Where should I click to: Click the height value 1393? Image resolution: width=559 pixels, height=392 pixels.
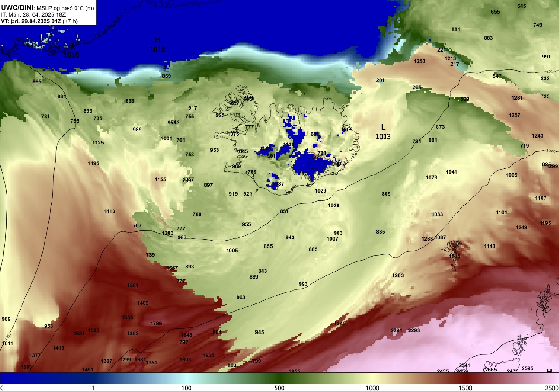(x=133, y=334)
